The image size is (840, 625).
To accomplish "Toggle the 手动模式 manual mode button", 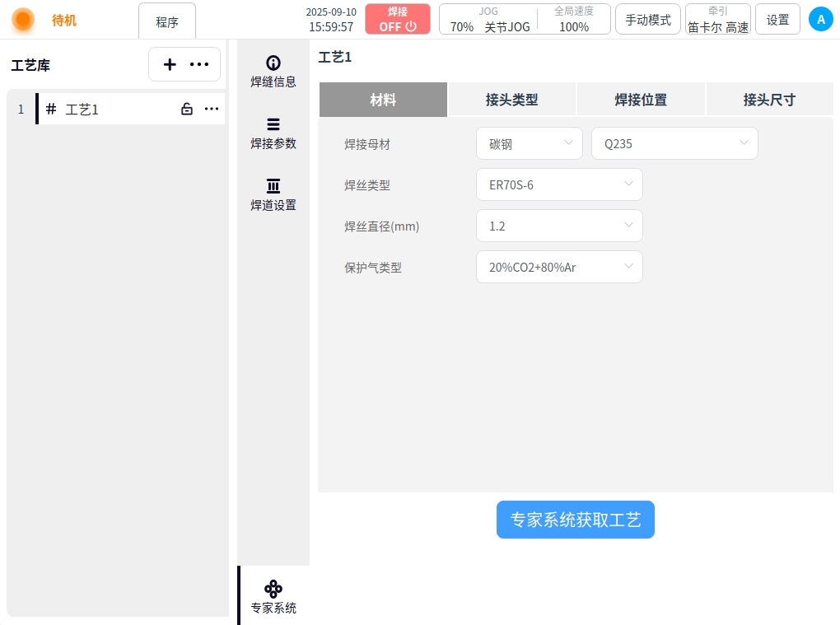I will pyautogui.click(x=648, y=20).
